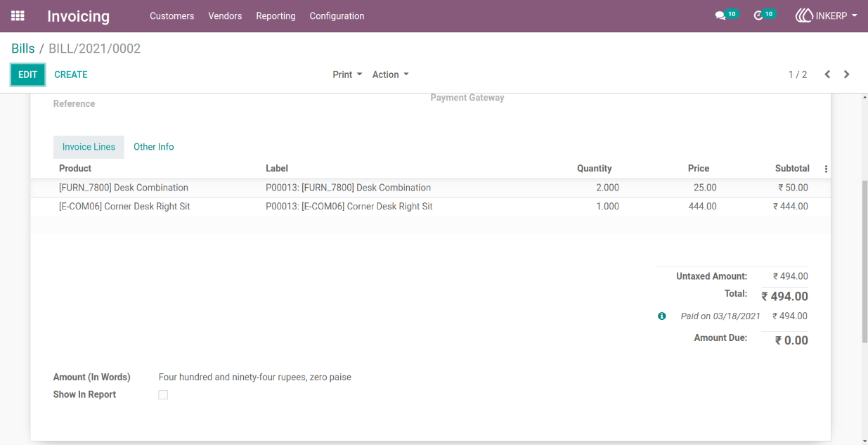Open the conversations chat bubble icon
This screenshot has height=445, width=868.
click(720, 15)
